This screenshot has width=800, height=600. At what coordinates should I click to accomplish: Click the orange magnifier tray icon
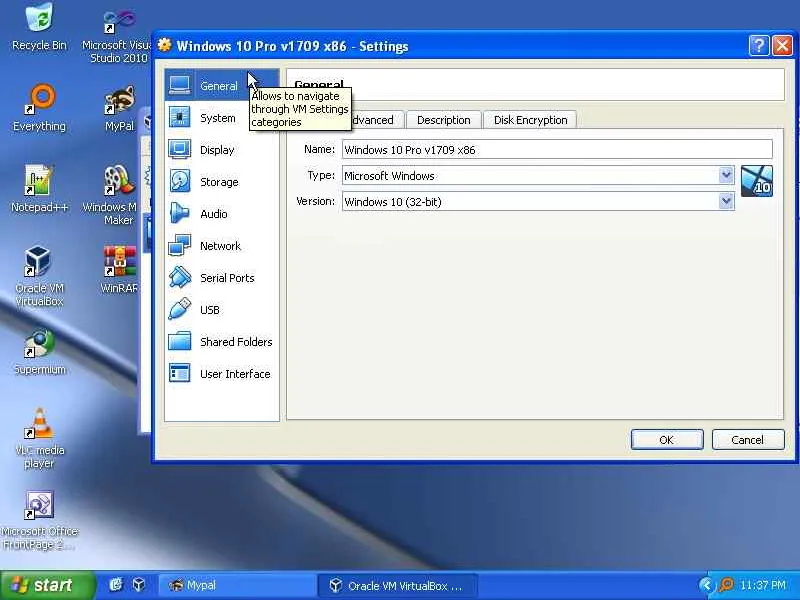tap(726, 585)
